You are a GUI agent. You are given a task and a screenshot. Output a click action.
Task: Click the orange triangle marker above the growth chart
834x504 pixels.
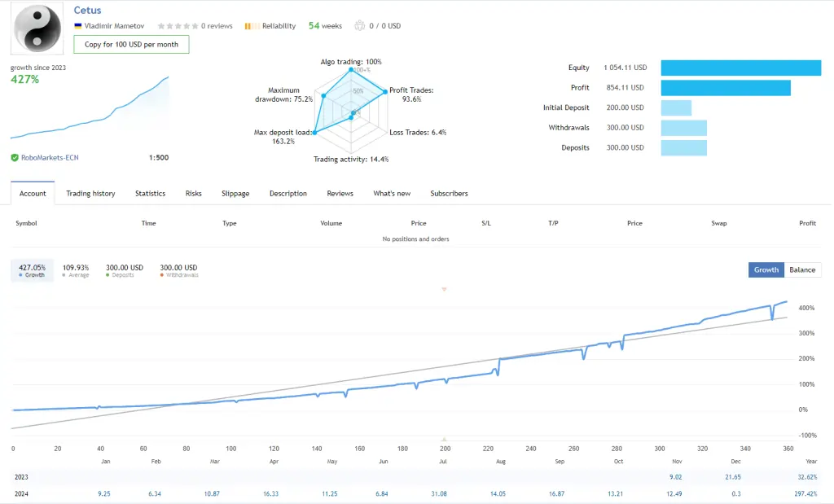pos(444,289)
